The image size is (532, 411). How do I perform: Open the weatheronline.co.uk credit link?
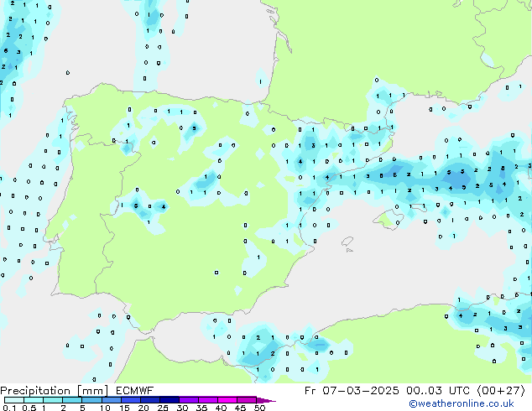click(x=462, y=403)
